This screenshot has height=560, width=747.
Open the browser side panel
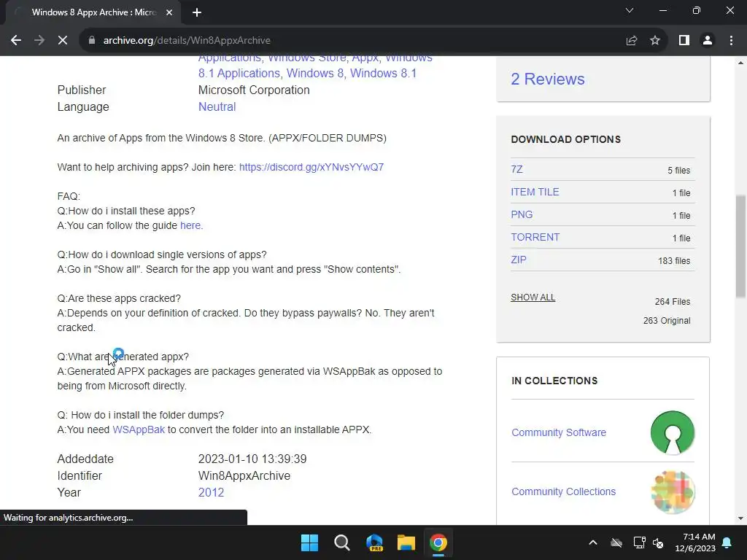[x=684, y=41]
